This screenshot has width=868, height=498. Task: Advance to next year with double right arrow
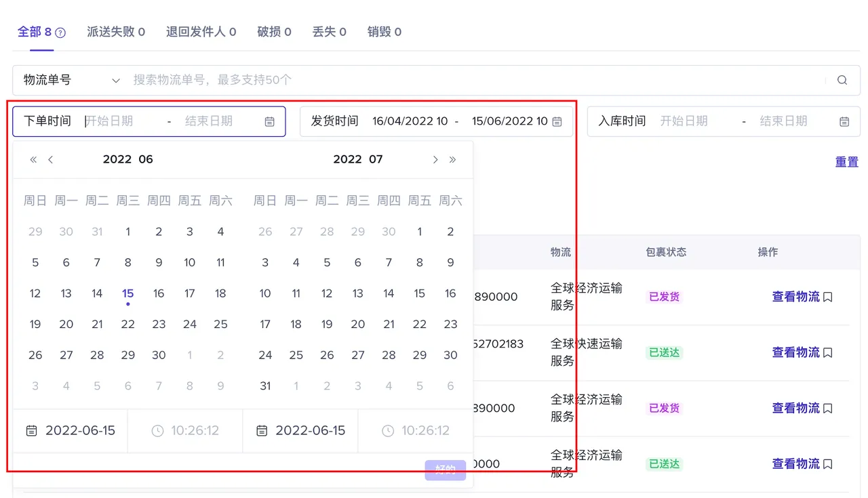(x=452, y=159)
